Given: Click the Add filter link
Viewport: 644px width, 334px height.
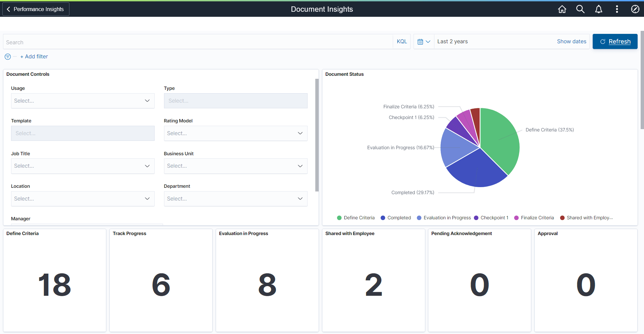Looking at the screenshot, I should point(34,56).
